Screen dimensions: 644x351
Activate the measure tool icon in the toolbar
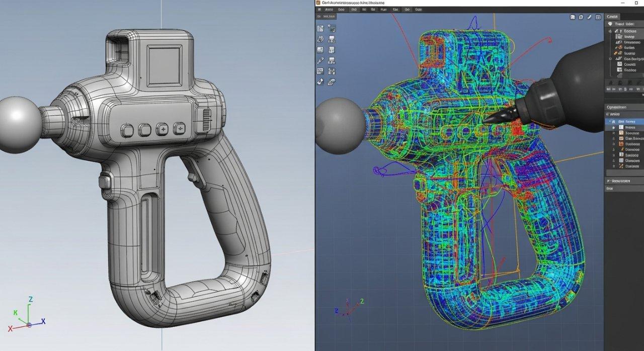point(320,59)
